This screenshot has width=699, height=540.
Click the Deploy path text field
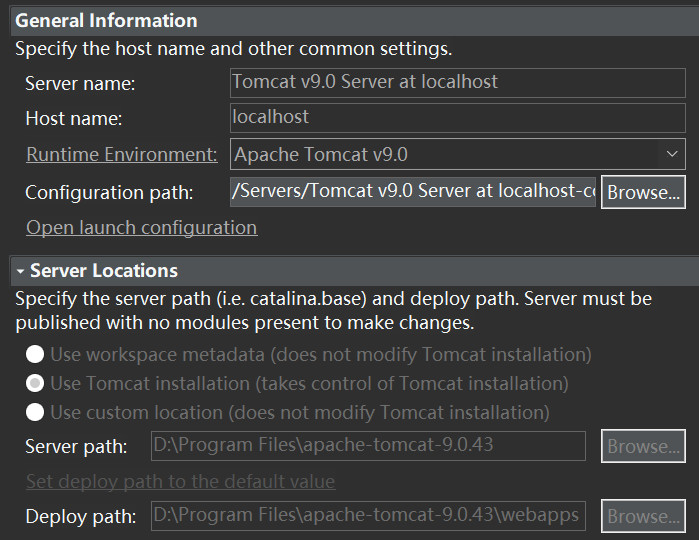[x=367, y=516]
